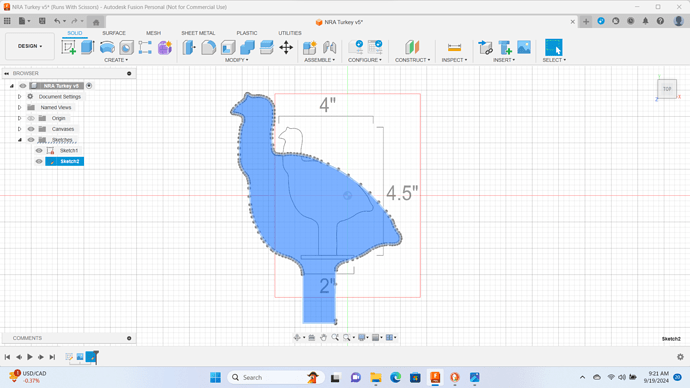Switch to the UTILITIES tab
Image resolution: width=690 pixels, height=388 pixels.
click(x=290, y=33)
